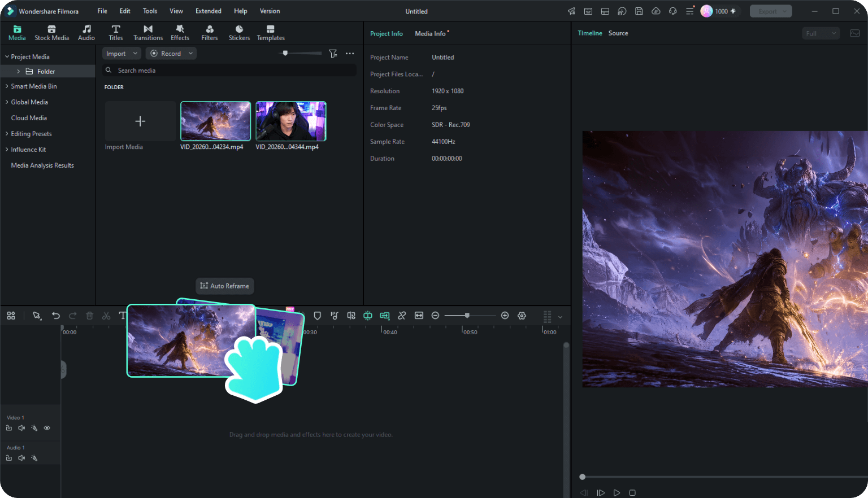This screenshot has width=868, height=498.
Task: Hide the Video 1 track
Action: [x=47, y=428]
